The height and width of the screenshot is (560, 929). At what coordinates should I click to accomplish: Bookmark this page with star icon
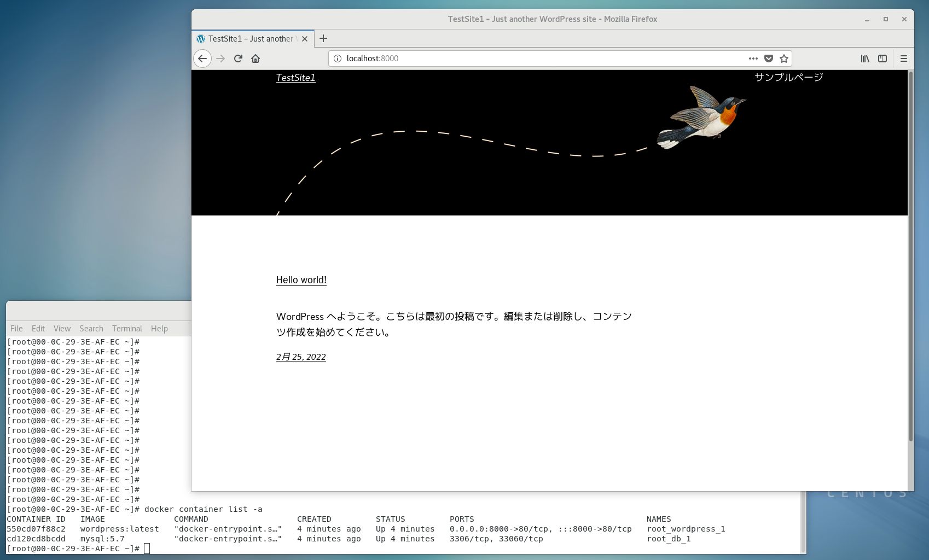point(784,59)
